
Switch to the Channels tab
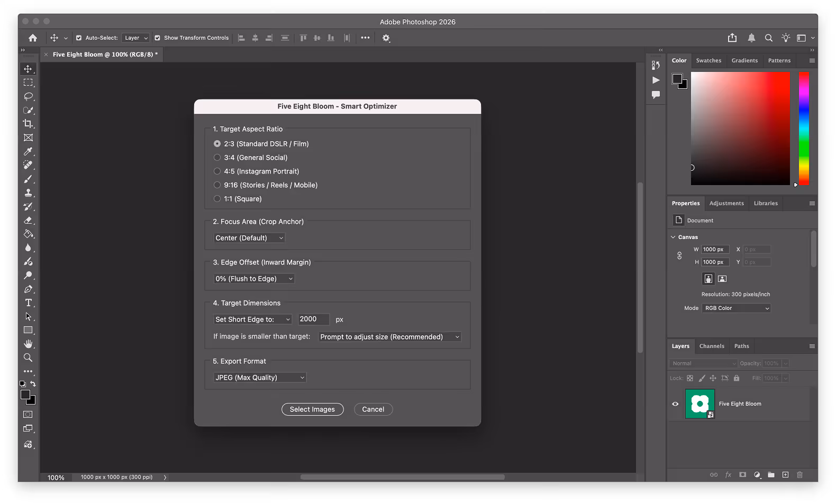click(x=712, y=346)
